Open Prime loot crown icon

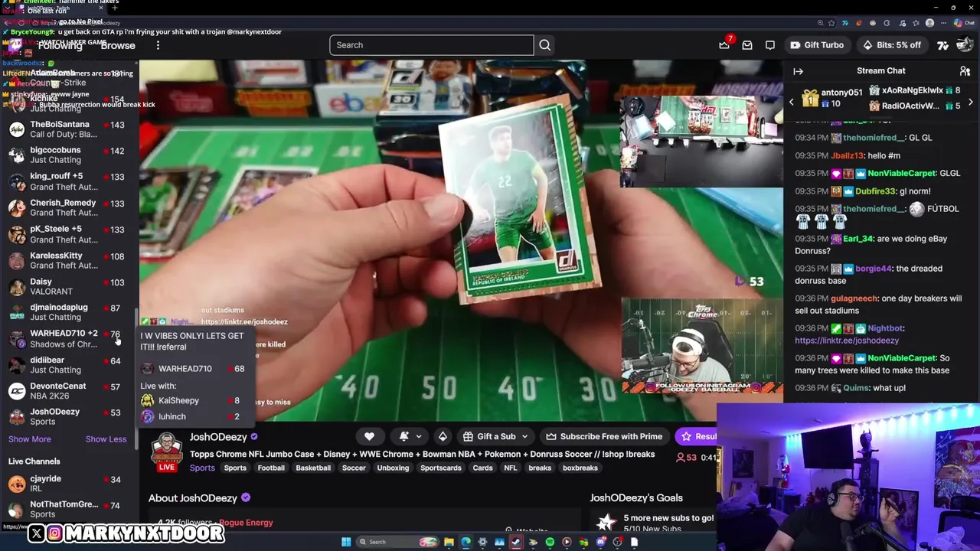point(724,45)
